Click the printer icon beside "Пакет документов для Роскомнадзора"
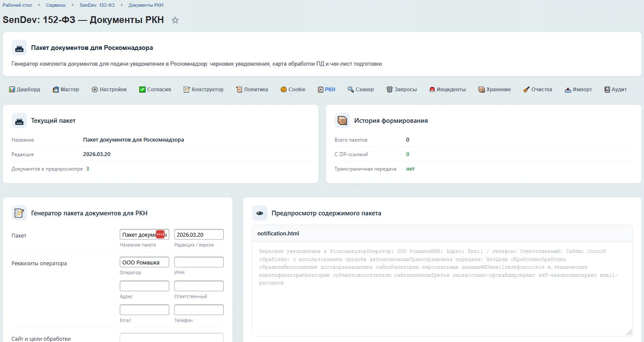Viewport: 644px width, 342px height. click(x=19, y=47)
